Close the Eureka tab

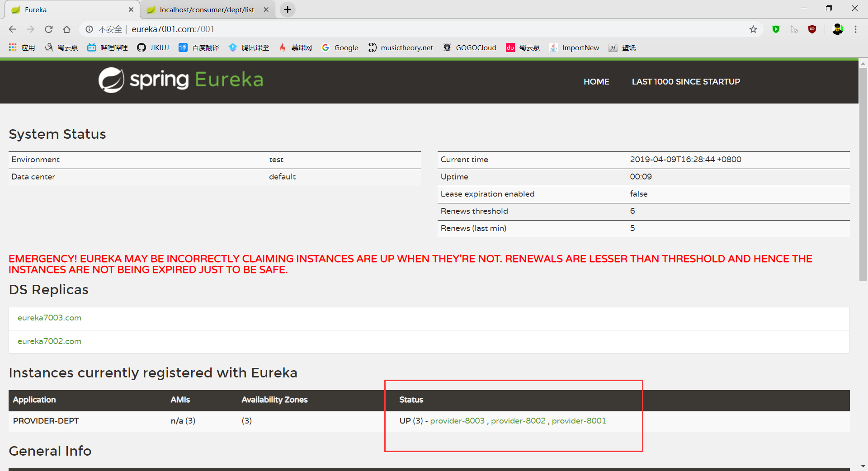coord(131,9)
